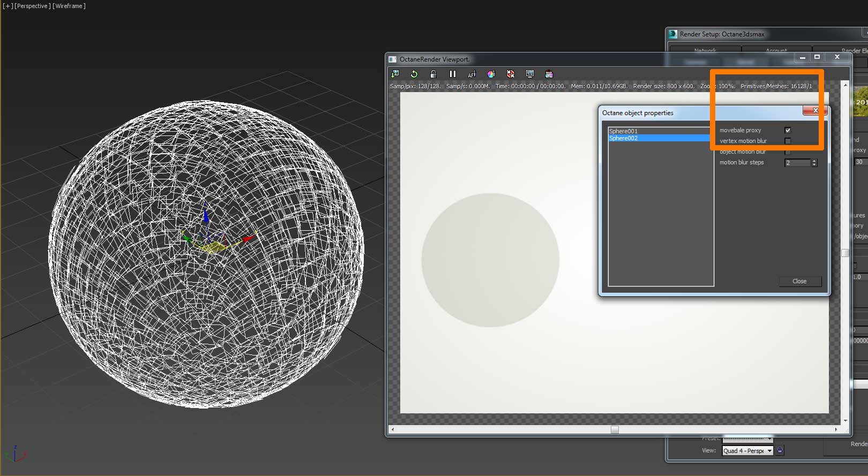Click the horizontal scrollbar right arrow
The width and height of the screenshot is (868, 476).
(836, 429)
